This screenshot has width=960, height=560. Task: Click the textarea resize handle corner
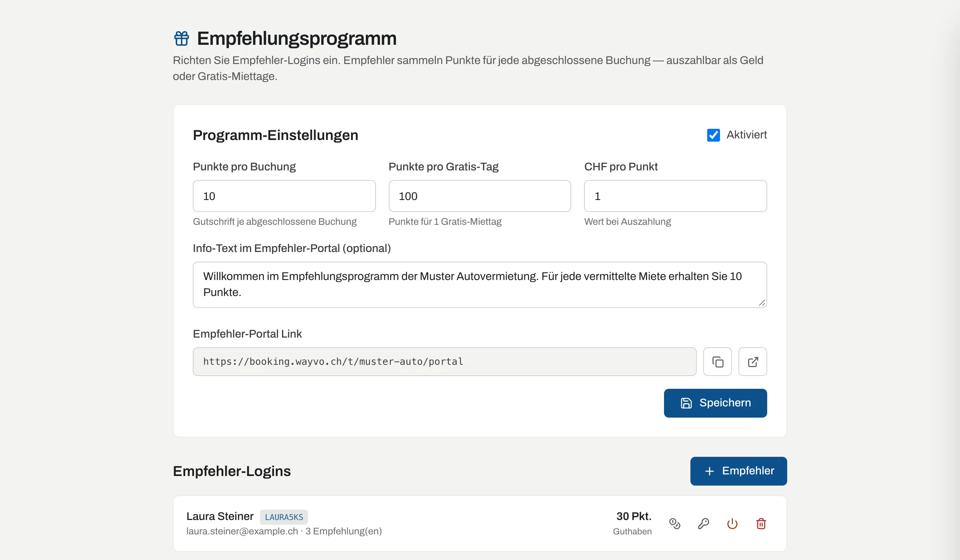point(762,303)
